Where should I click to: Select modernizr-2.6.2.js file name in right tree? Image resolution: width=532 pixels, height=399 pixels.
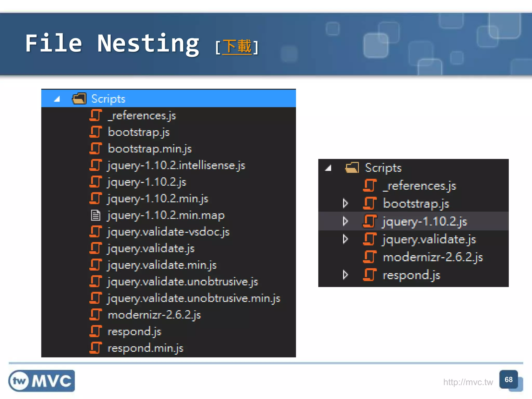[433, 257]
